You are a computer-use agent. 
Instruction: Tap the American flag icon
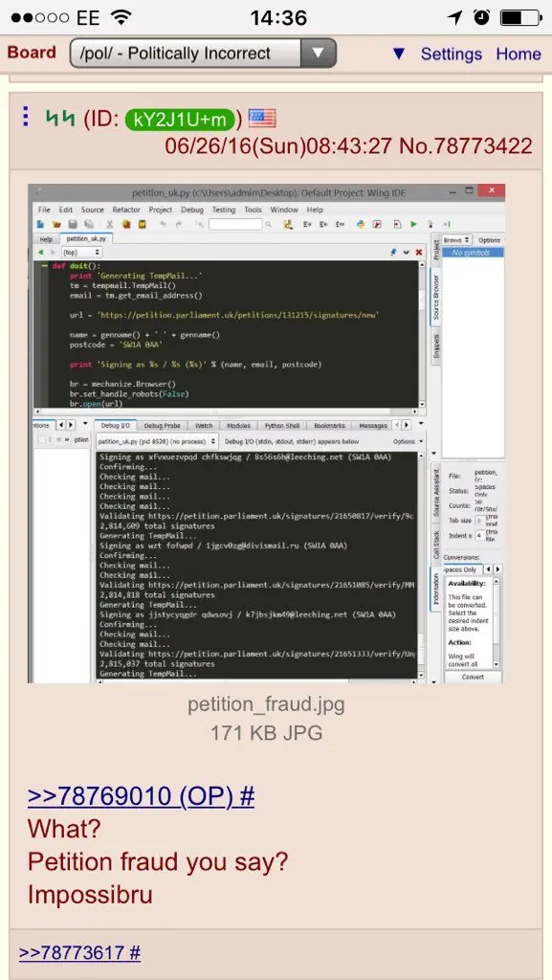pos(262,118)
